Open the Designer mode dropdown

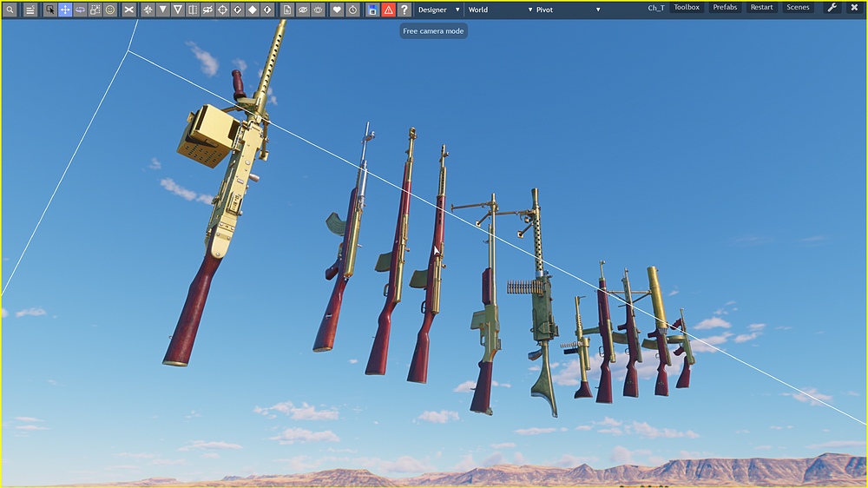[439, 10]
